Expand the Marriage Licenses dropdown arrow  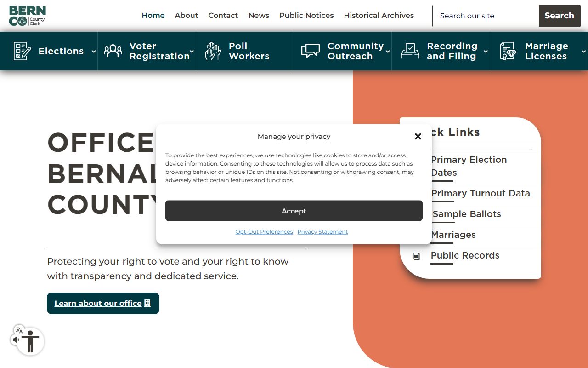click(x=584, y=52)
